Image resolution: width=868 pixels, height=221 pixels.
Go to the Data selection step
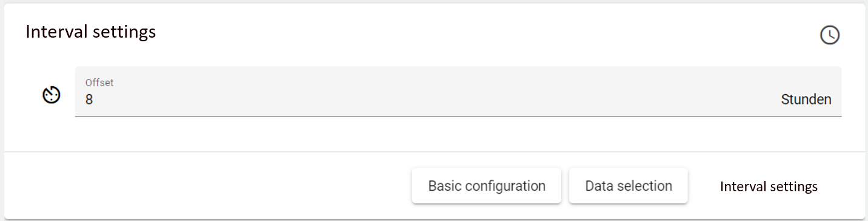[629, 186]
